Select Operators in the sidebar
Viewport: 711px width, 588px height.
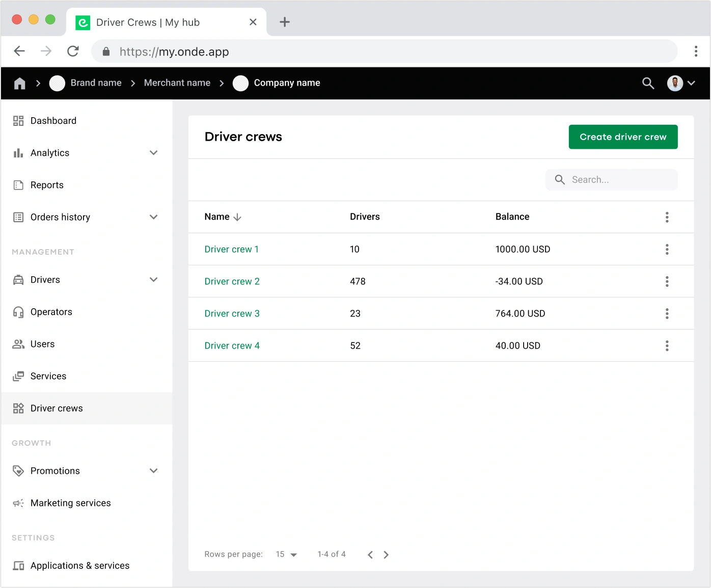point(51,312)
